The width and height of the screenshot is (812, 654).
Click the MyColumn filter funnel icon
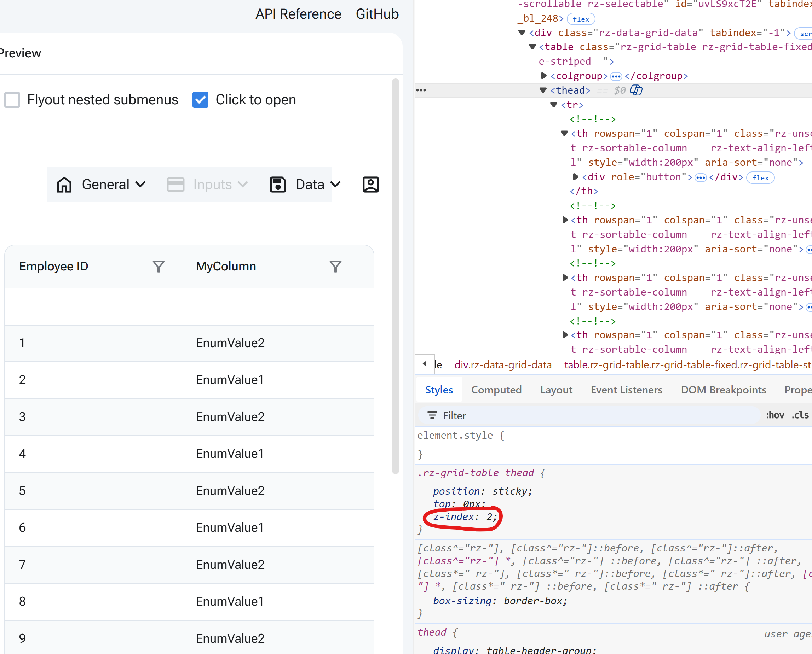[335, 266]
